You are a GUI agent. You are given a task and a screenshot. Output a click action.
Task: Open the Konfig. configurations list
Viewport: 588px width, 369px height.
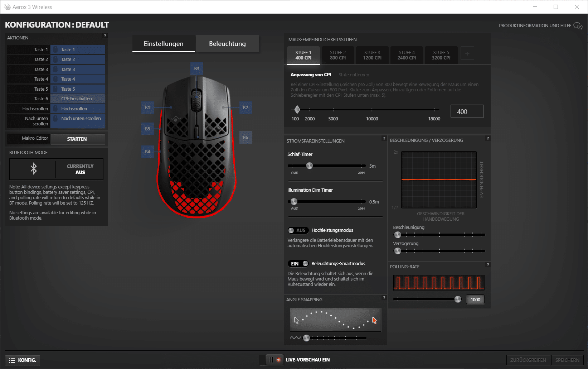23,360
